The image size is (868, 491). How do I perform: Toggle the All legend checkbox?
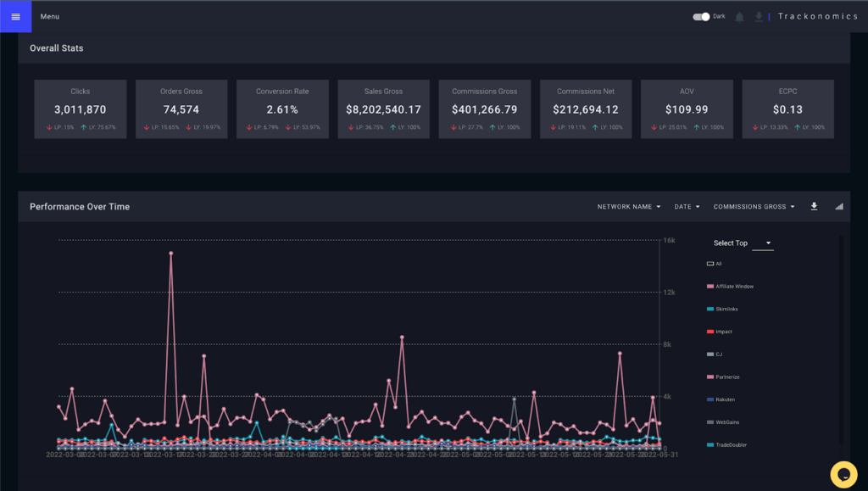[710, 264]
